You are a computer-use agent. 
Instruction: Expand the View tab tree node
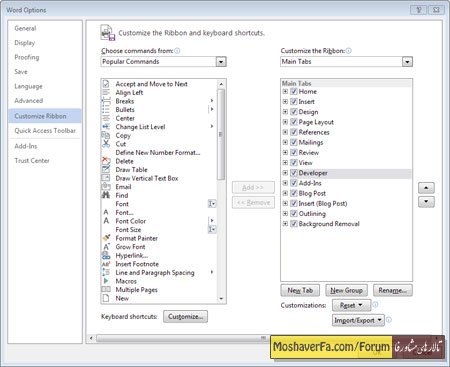coord(285,163)
